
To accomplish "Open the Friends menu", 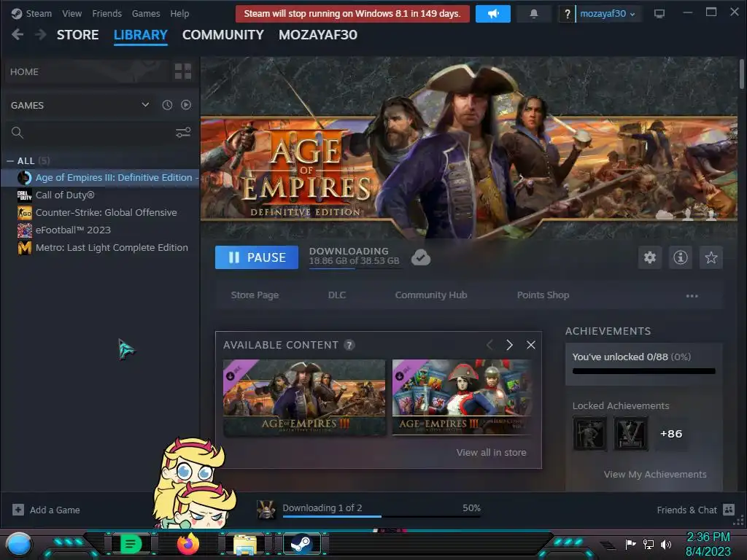I will (x=107, y=13).
